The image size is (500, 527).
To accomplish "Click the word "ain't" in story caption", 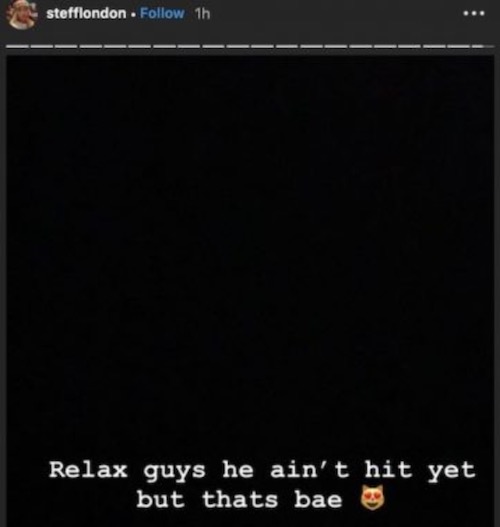I will 310,469.
